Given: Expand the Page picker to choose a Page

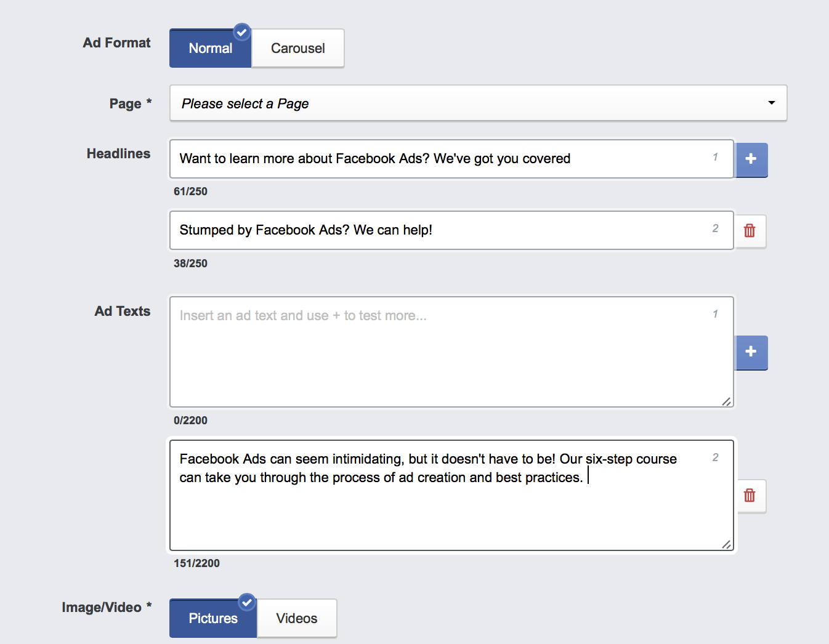Looking at the screenshot, I should [x=478, y=103].
